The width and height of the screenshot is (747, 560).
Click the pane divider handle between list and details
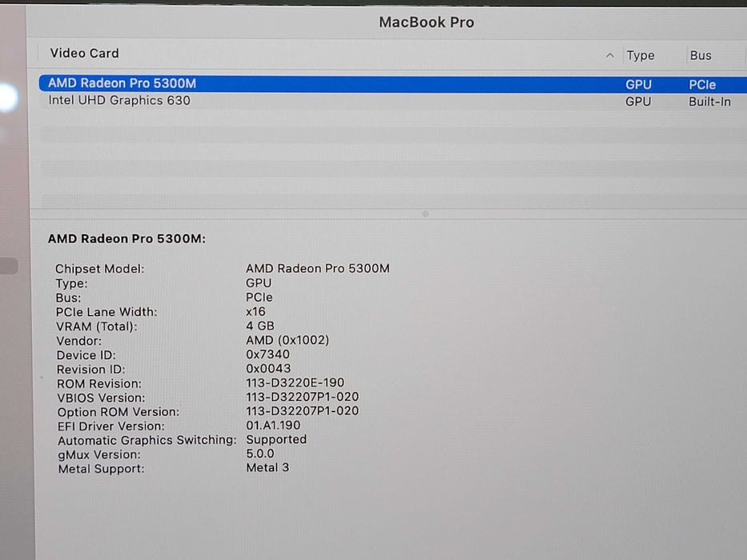click(x=424, y=214)
